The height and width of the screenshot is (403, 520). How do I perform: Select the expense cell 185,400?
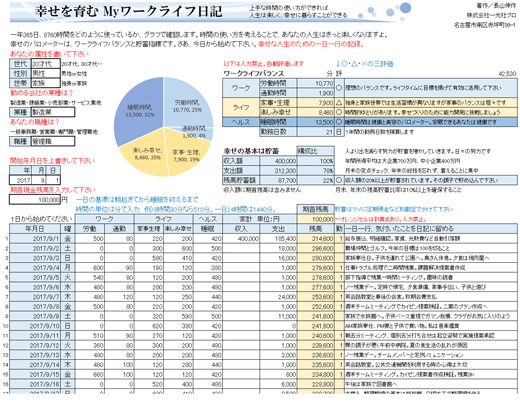click(278, 239)
